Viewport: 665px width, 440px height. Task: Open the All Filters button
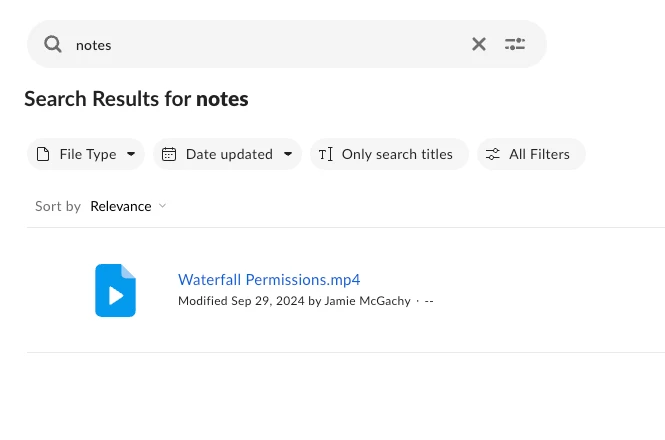(539, 154)
